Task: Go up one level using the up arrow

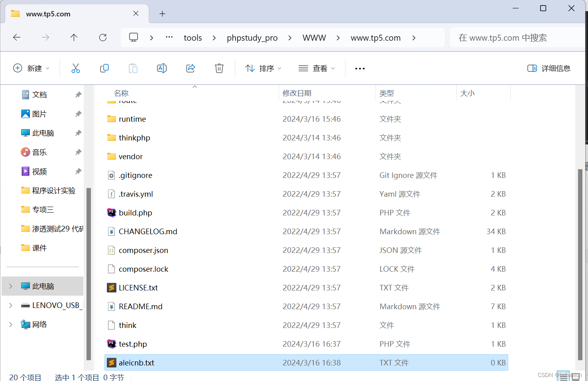Action: pos(74,37)
